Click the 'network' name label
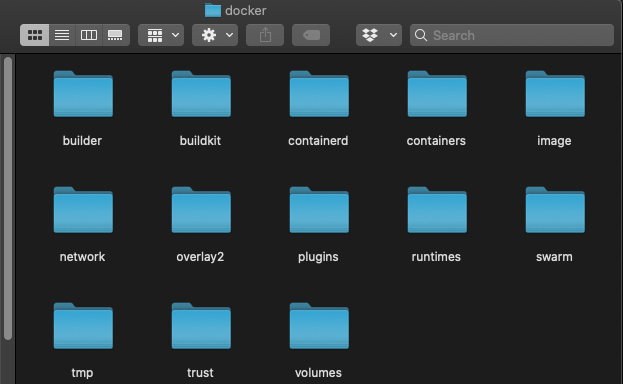The width and height of the screenshot is (623, 384). point(82,257)
